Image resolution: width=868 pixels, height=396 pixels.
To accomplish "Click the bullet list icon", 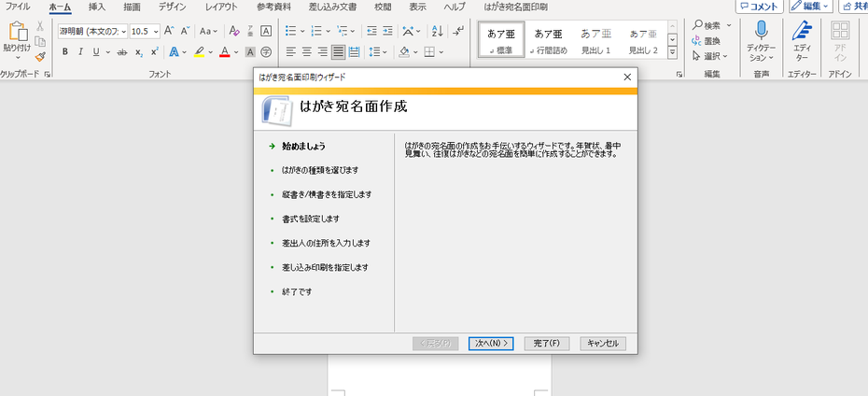I will tap(290, 31).
